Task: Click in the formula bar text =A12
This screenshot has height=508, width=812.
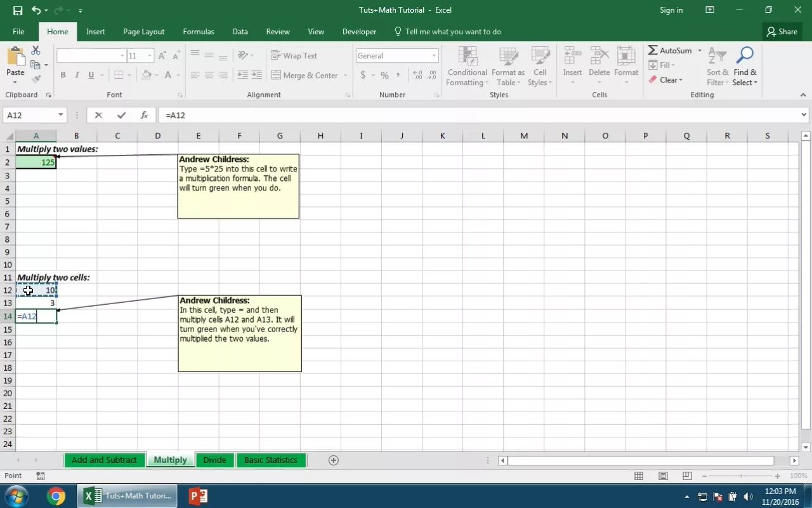Action: (x=176, y=115)
